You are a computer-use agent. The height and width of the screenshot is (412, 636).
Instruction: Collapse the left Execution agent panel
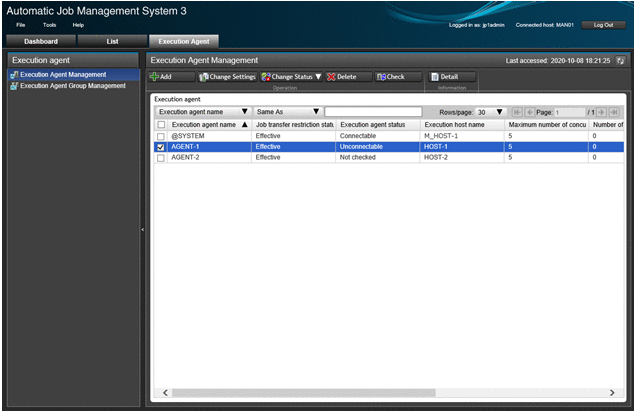click(142, 230)
